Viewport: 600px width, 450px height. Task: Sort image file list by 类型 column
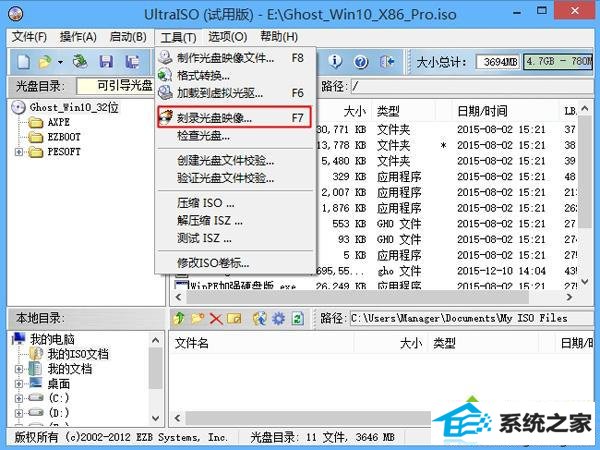point(403,111)
